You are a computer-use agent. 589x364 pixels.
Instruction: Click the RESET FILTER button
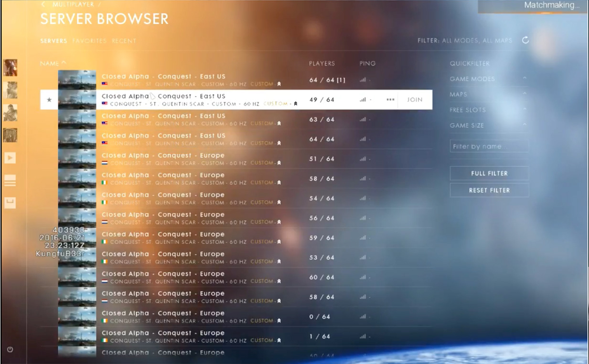coord(489,190)
